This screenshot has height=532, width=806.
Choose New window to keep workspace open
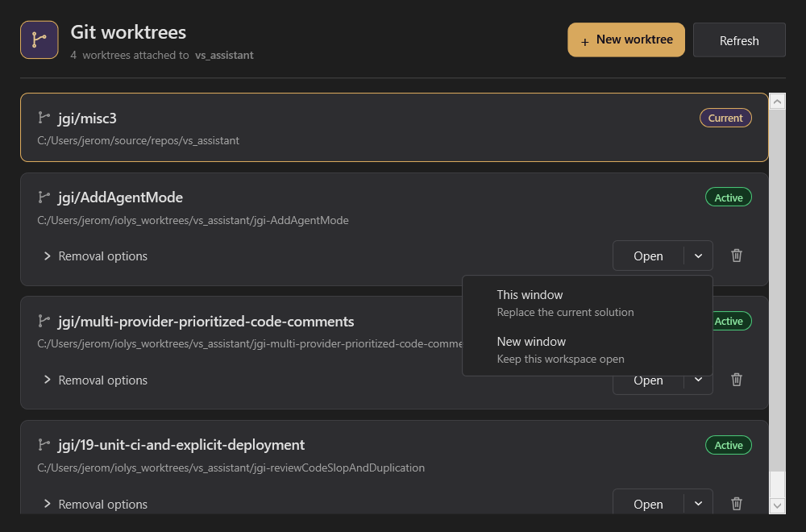pyautogui.click(x=587, y=350)
